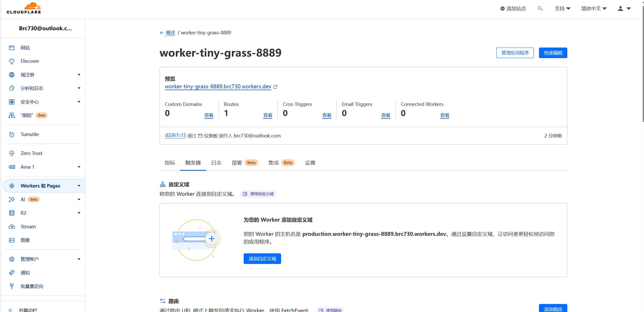The image size is (644, 312).
Task: Expand the 域注册 sidebar section
Action: pyautogui.click(x=79, y=75)
